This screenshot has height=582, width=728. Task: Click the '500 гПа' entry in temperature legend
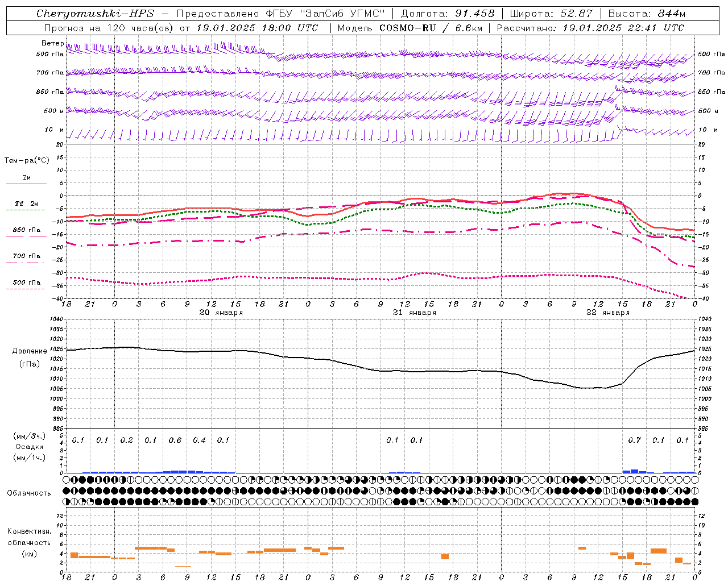(x=27, y=282)
